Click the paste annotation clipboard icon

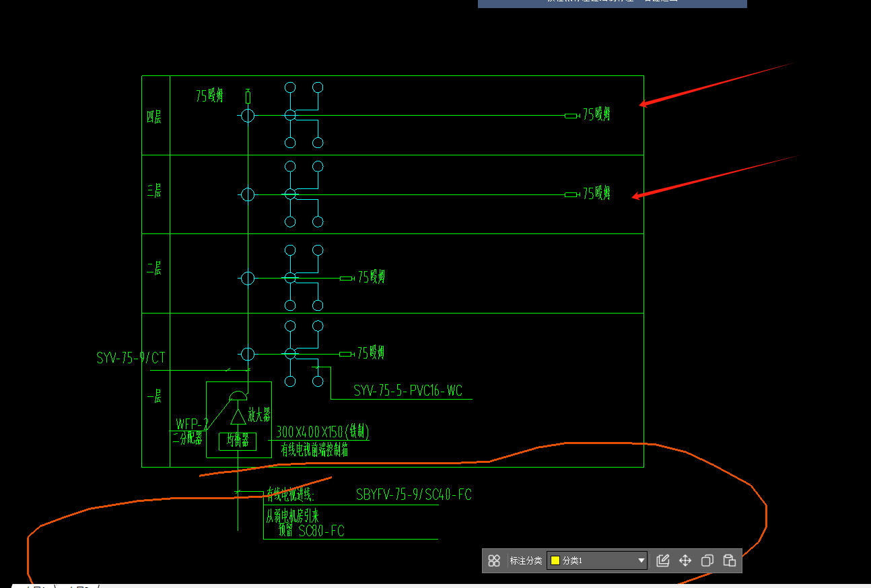730,560
